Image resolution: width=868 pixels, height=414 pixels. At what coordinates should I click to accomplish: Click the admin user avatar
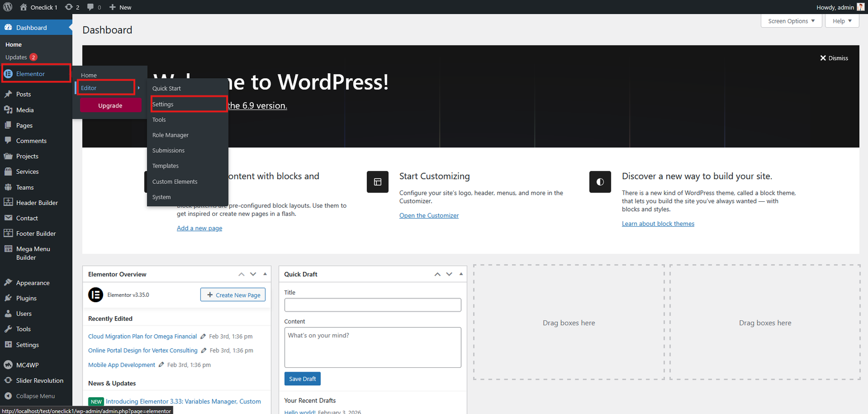click(860, 7)
